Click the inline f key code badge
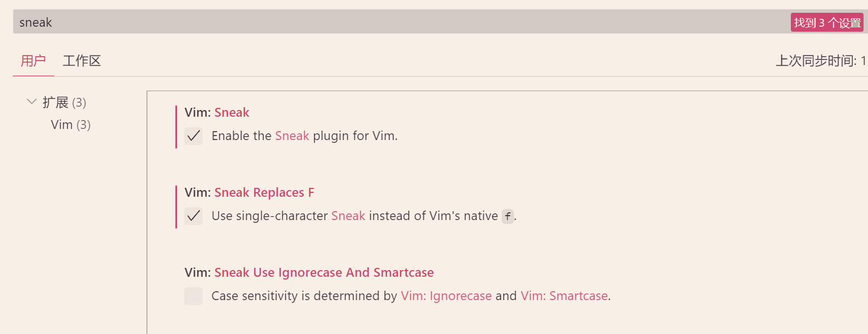 (x=507, y=216)
